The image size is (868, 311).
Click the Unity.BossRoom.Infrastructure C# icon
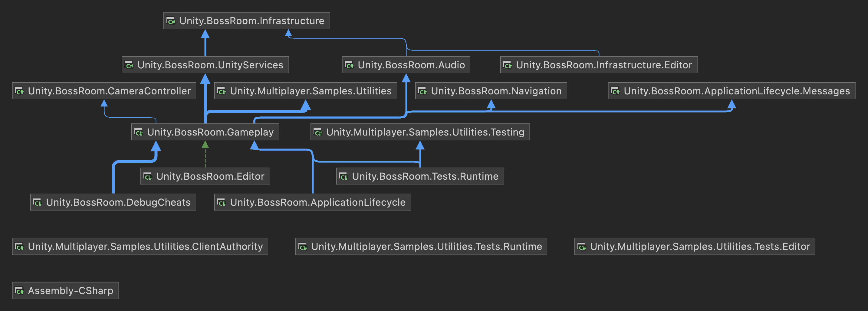(x=171, y=21)
